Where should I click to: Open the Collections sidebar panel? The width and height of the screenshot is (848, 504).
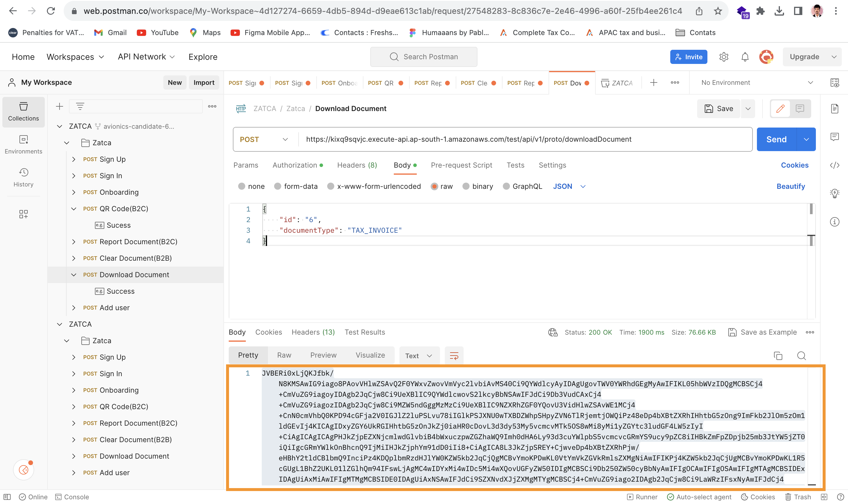[23, 111]
